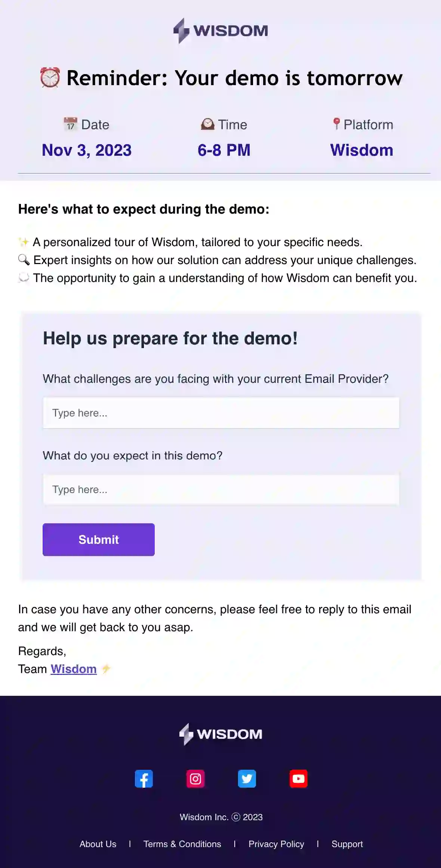Submit the demo preparation form

[x=98, y=539]
